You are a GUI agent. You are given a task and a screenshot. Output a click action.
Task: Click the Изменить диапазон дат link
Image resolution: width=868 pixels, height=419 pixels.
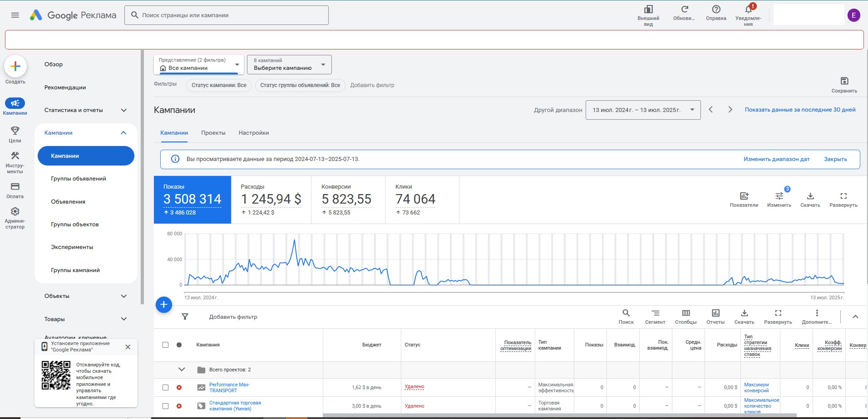tap(776, 159)
